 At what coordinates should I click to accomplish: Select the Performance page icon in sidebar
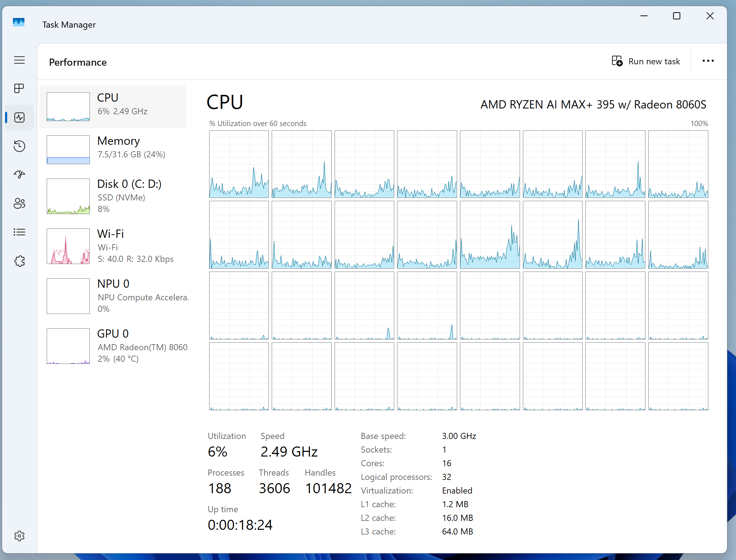click(x=19, y=117)
